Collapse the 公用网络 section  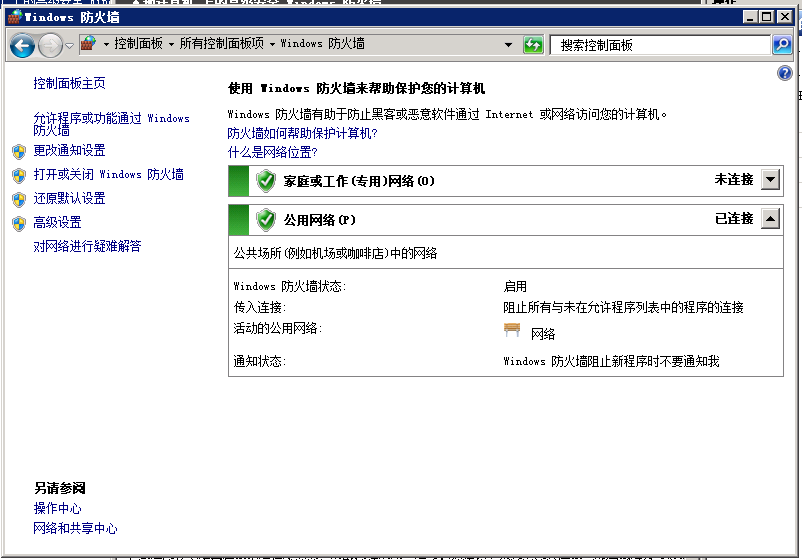[x=769, y=219]
